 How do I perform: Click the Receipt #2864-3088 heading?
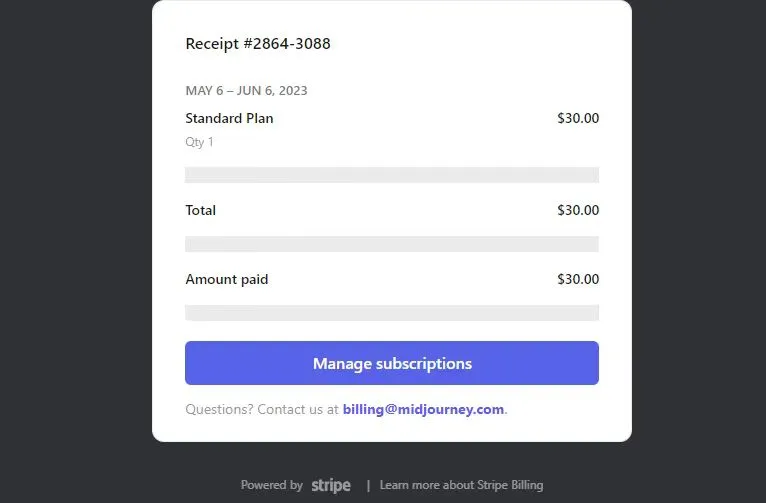[x=258, y=44]
